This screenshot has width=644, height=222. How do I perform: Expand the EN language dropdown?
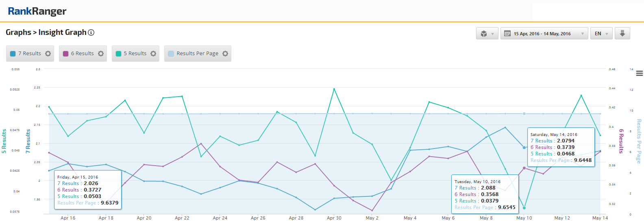[x=601, y=34]
